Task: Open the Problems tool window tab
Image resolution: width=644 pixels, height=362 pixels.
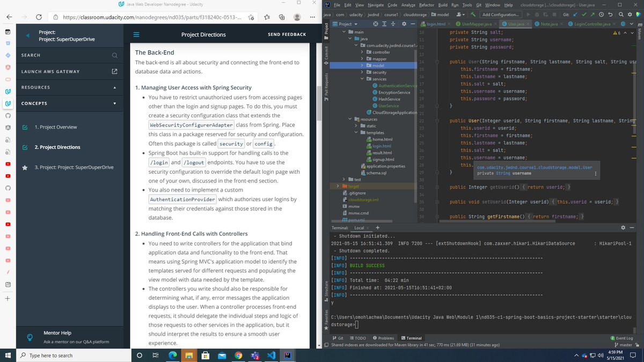Action: [384, 338]
